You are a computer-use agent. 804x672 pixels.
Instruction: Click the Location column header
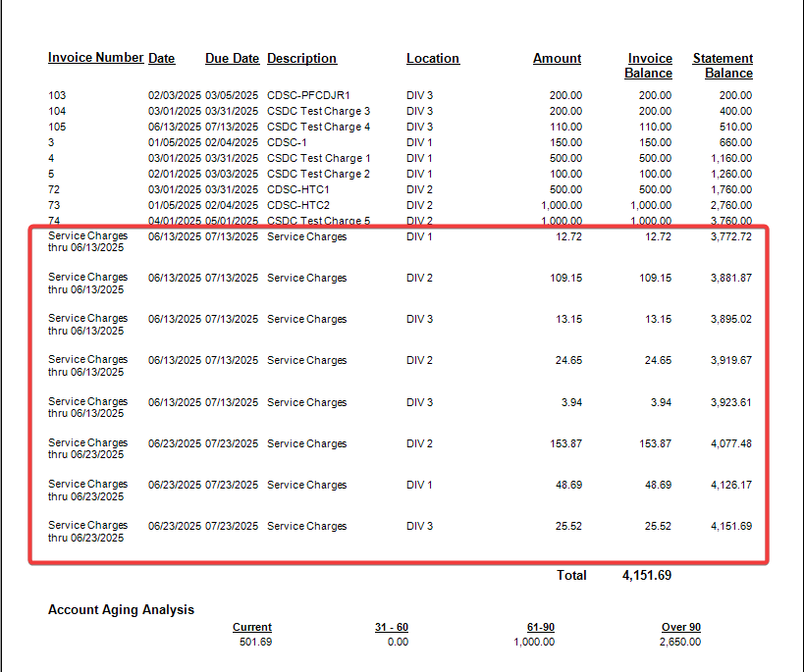tap(432, 59)
